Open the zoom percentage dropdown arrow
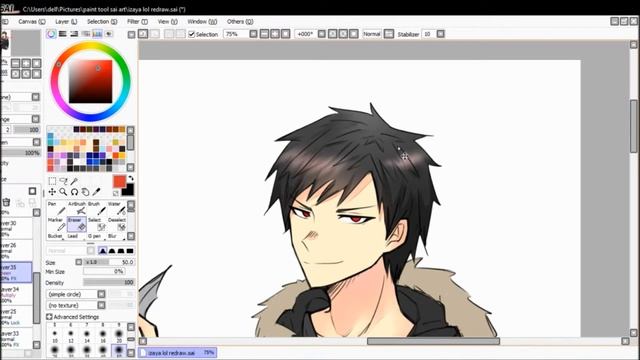Image resolution: width=640 pixels, height=360 pixels. coord(253,34)
